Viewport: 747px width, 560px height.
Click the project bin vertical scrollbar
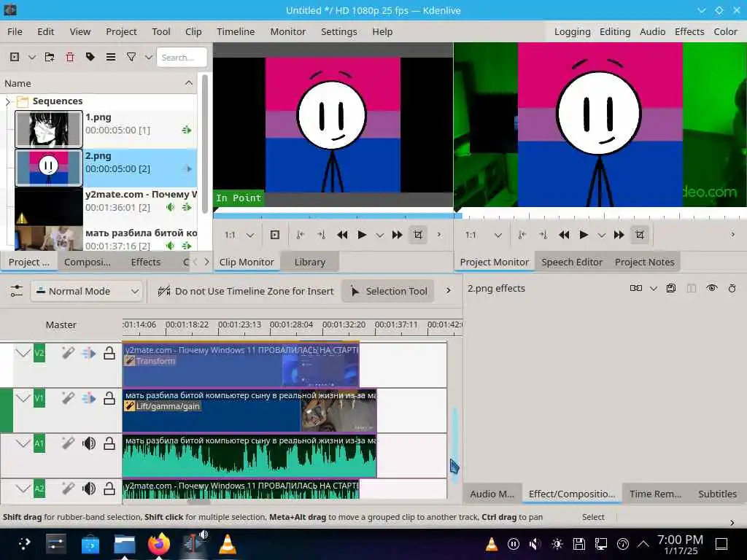pyautogui.click(x=205, y=143)
